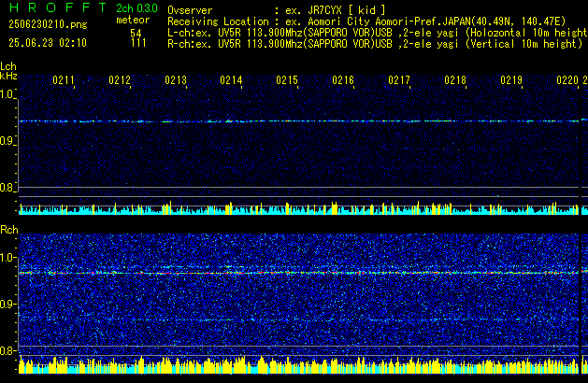This screenshot has height=383, width=588.
Task: Click the 0218 time marker
Action: click(455, 80)
